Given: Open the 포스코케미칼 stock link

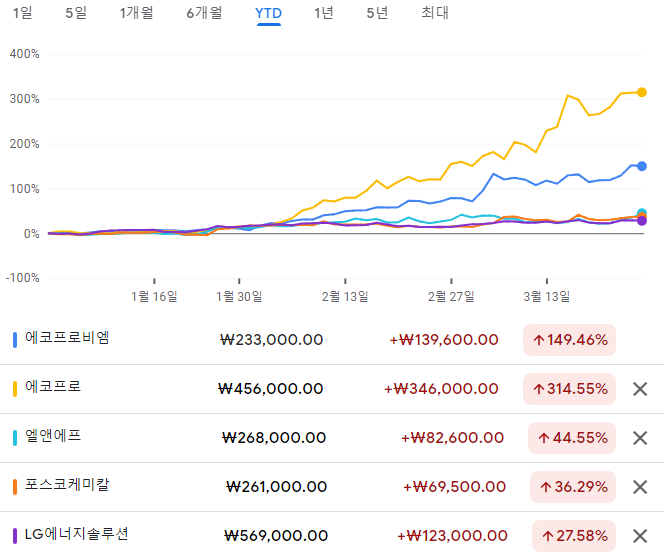Looking at the screenshot, I should (67, 485).
